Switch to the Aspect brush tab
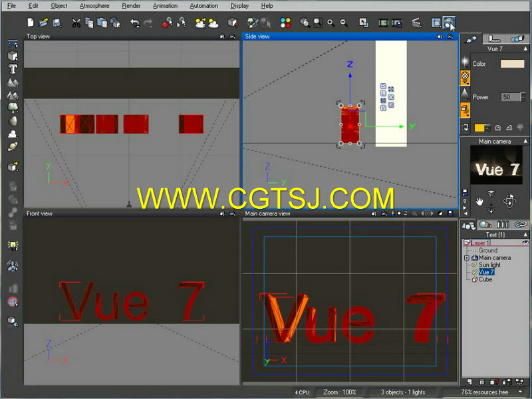 [x=471, y=39]
